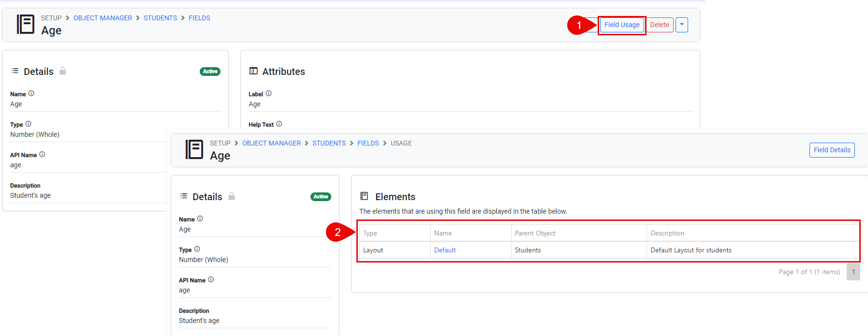Click the Elements section icon
Viewport: 868px width, 336px height.
click(x=365, y=196)
